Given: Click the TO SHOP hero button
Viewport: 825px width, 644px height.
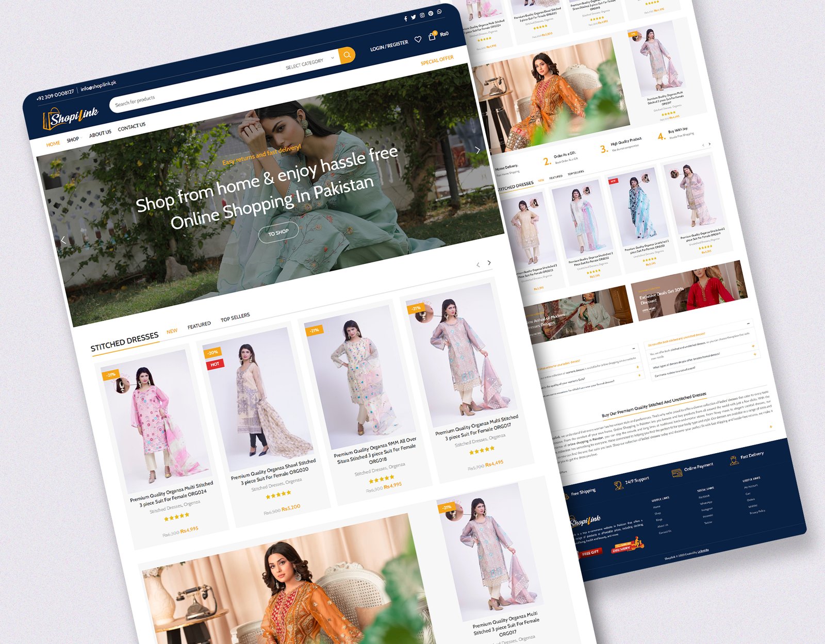Looking at the screenshot, I should 278,233.
